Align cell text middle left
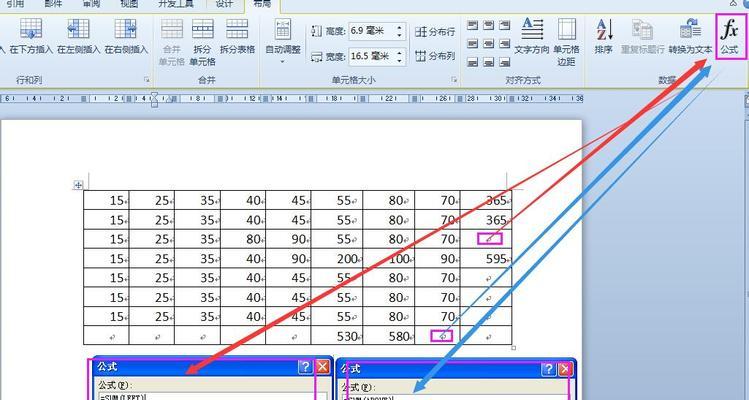Viewport: 749px width, 400px height. (x=472, y=43)
